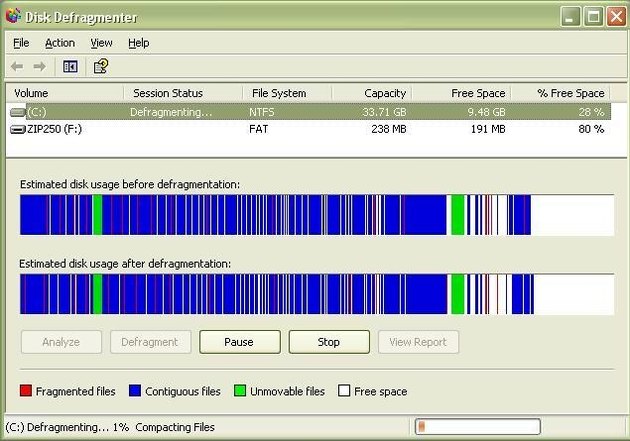This screenshot has height=441, width=630.
Task: Open the Action menu
Action: 60,43
